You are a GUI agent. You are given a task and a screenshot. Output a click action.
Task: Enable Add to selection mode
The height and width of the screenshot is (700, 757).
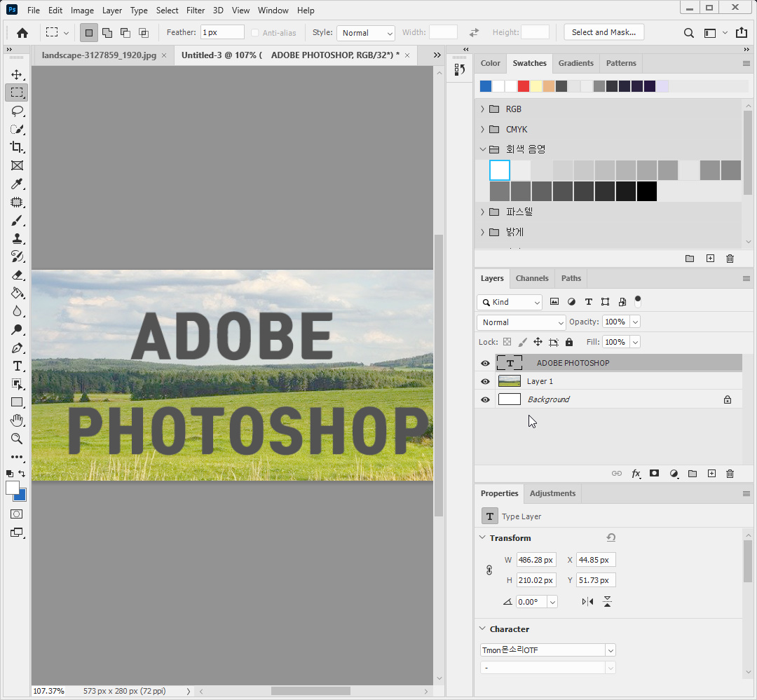107,33
